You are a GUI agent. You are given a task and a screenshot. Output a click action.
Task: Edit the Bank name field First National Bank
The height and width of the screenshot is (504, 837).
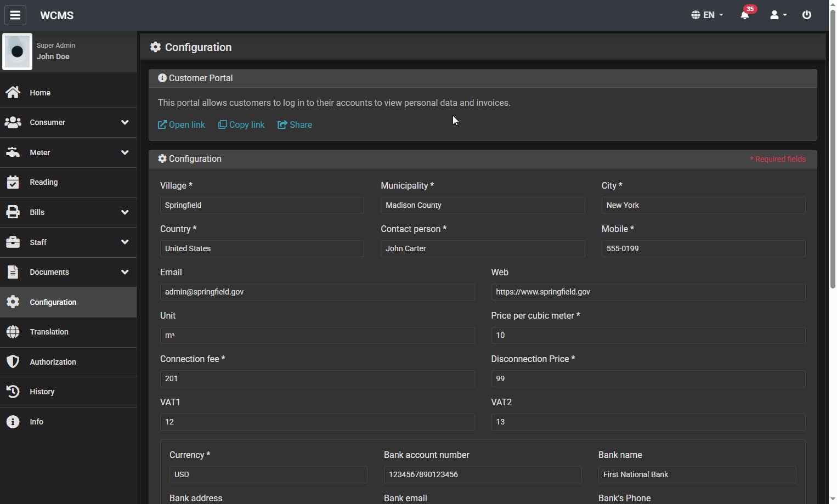click(697, 474)
